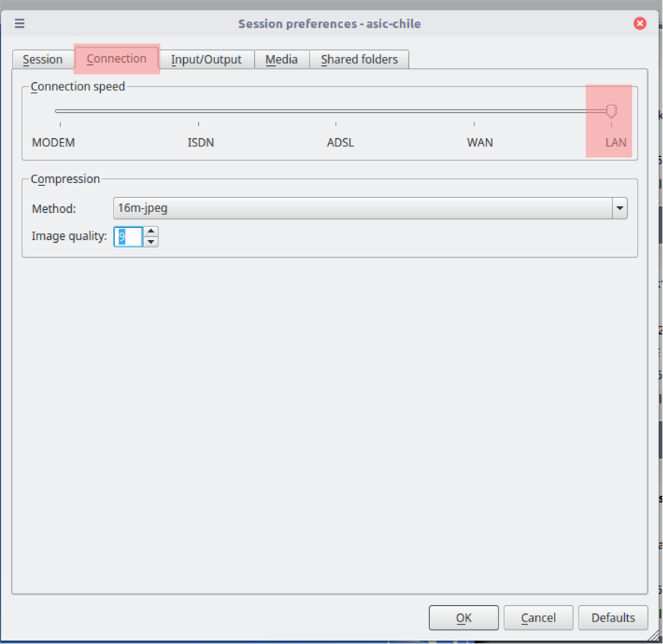Click the Method dropdown arrow
The height and width of the screenshot is (644, 663).
(620, 208)
